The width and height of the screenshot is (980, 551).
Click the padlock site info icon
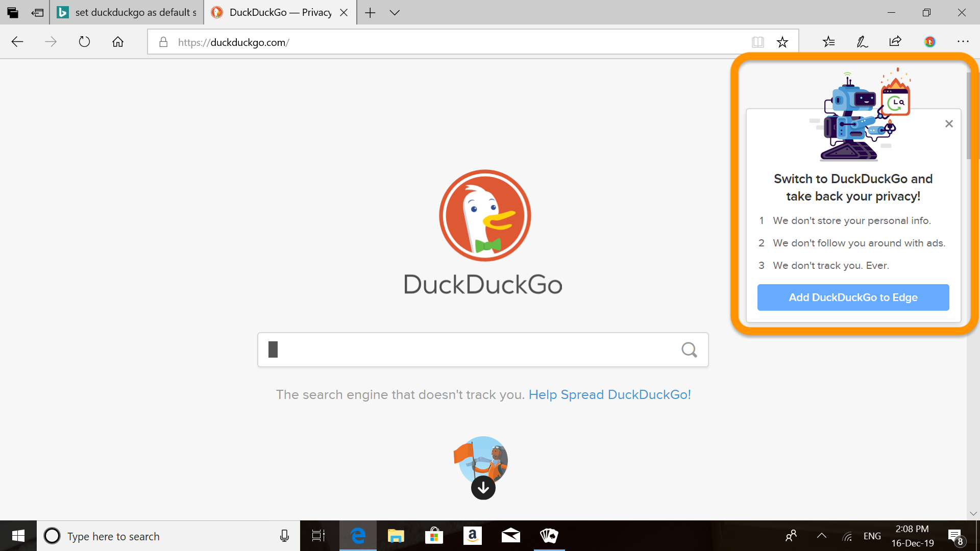(x=163, y=42)
